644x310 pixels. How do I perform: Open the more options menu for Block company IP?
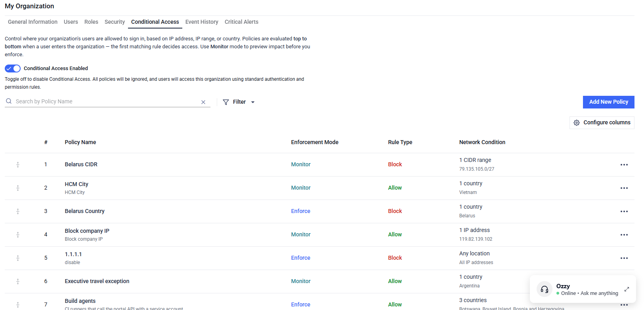624,235
